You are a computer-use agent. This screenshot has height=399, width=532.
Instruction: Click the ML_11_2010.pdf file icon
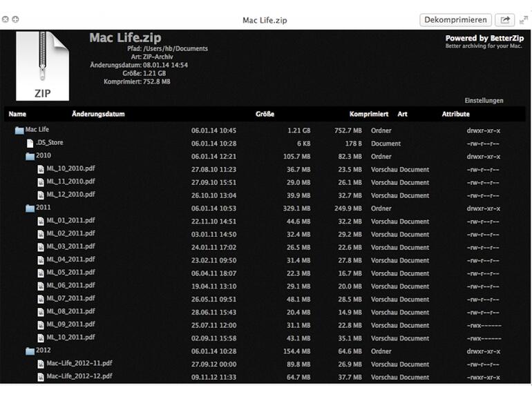pos(41,182)
